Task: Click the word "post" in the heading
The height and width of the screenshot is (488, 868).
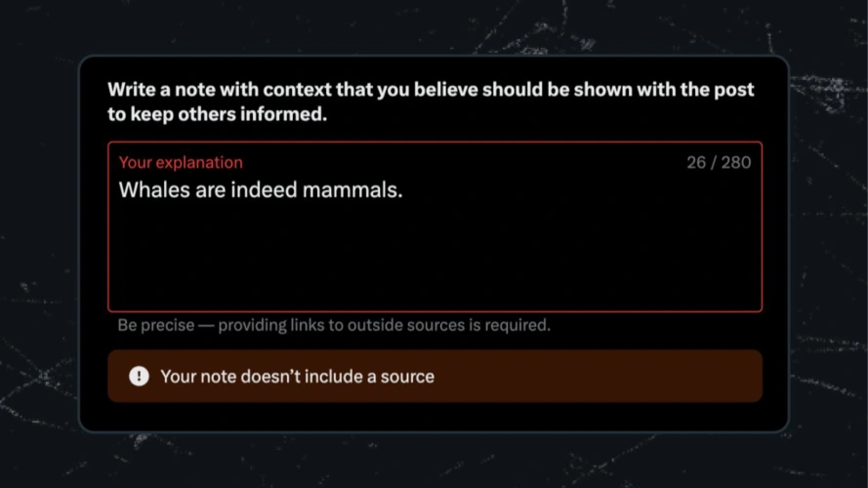Action: tap(734, 90)
